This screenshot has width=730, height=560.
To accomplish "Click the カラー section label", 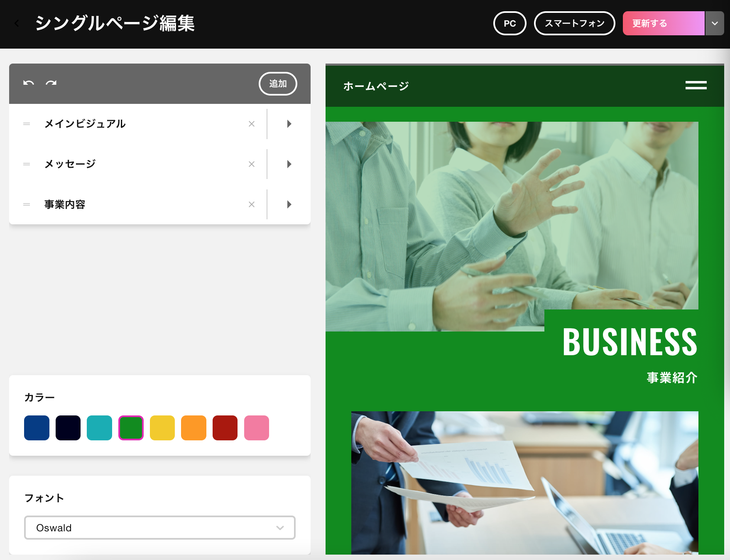I will [x=39, y=398].
